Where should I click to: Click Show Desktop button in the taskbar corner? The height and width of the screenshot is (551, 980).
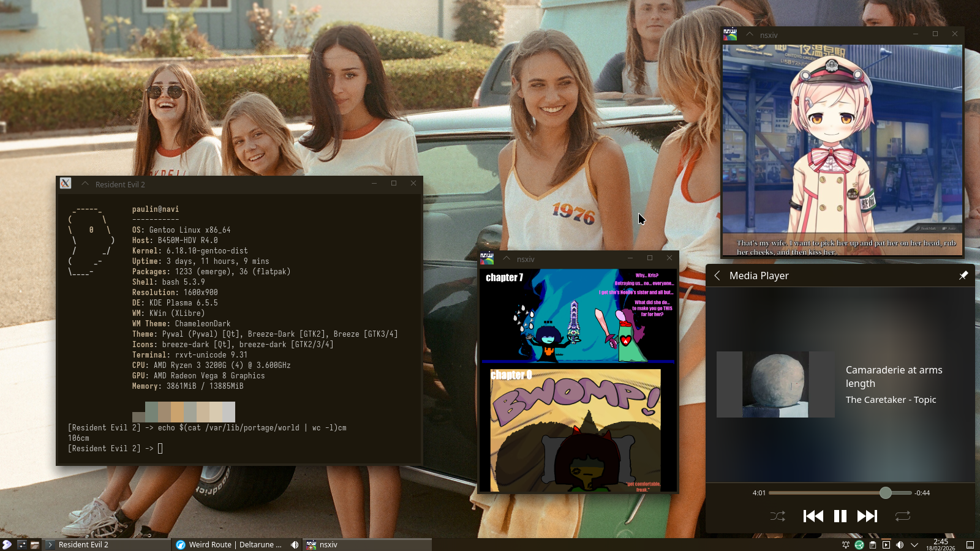[x=970, y=544]
